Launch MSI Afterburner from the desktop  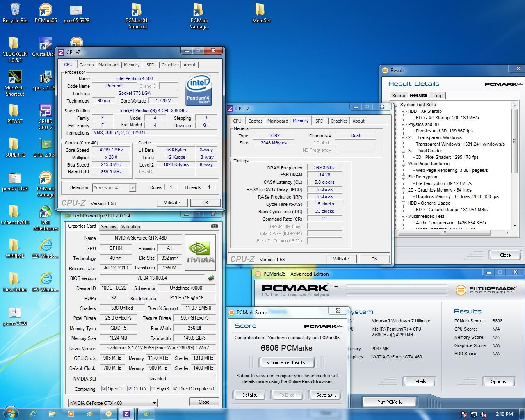pos(46,217)
